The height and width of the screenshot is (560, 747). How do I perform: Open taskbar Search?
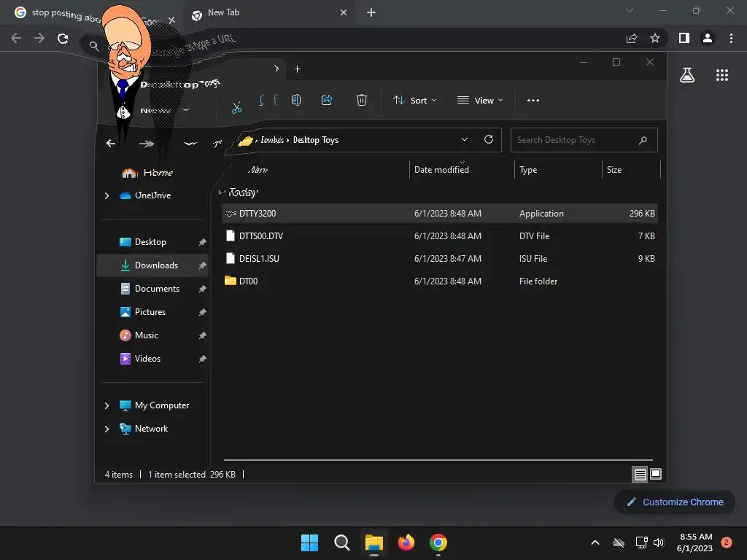click(342, 542)
